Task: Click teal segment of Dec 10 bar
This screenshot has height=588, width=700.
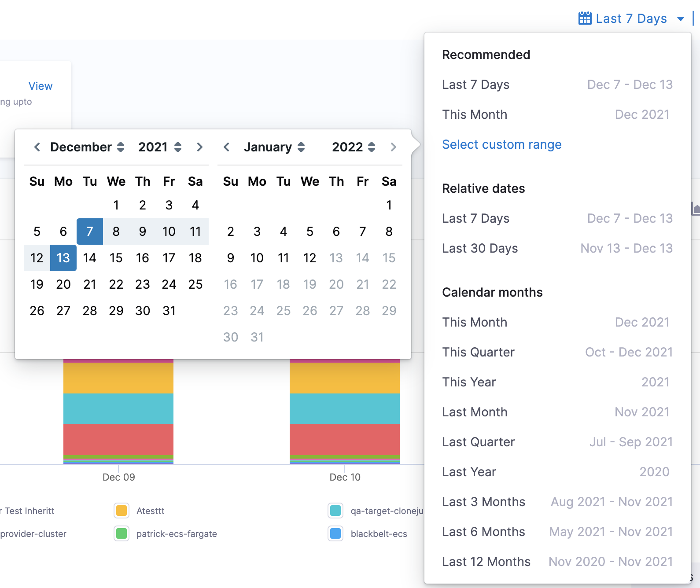Action: coord(345,409)
